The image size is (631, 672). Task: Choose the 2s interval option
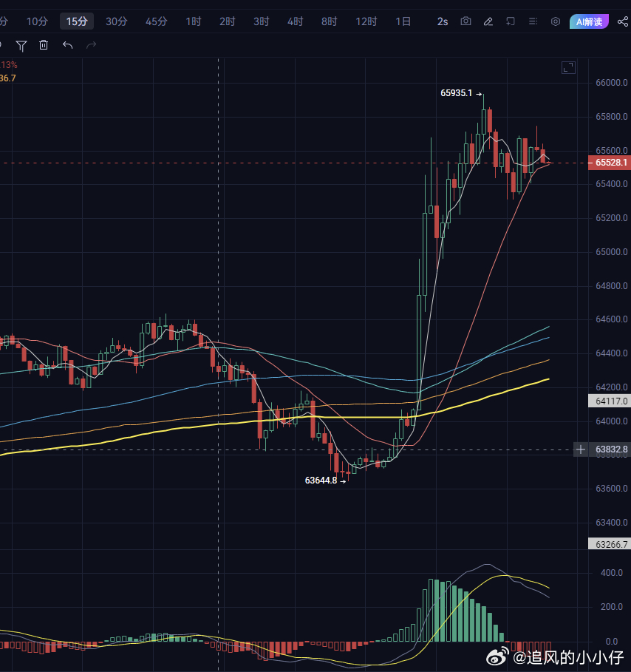(443, 21)
